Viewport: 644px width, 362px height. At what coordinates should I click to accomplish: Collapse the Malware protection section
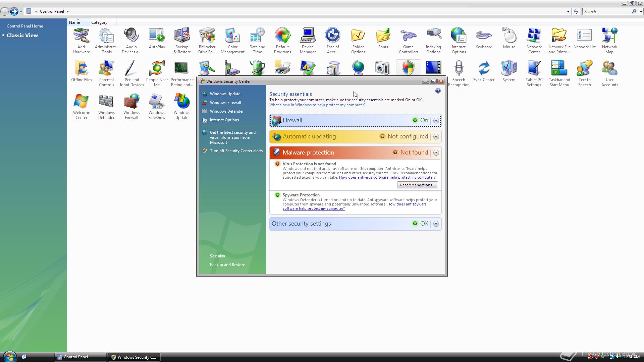coord(436,153)
